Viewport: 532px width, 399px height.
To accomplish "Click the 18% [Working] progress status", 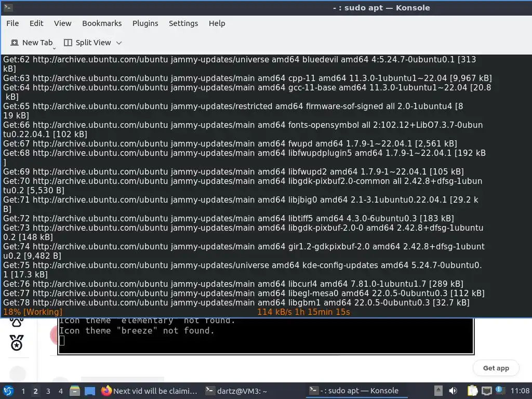I will tap(33, 312).
